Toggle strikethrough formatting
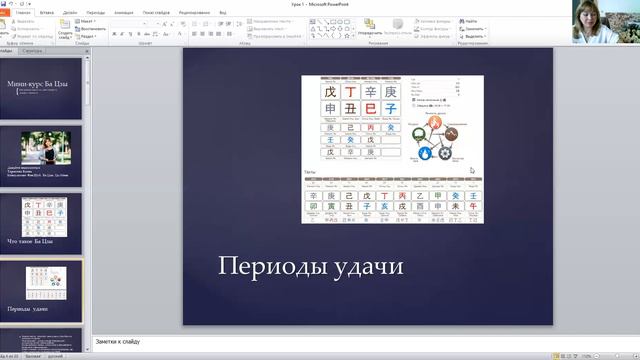The width and height of the screenshot is (640, 360). (x=147, y=34)
